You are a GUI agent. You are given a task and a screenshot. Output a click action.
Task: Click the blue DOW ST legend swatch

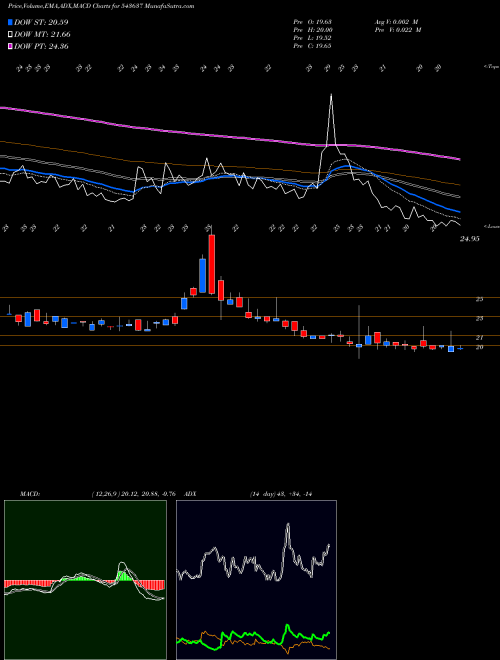[10, 22]
